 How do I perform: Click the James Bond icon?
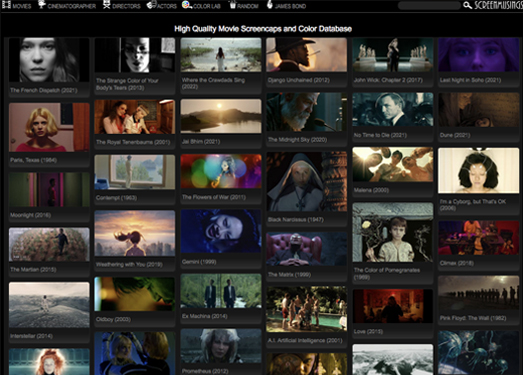270,4
